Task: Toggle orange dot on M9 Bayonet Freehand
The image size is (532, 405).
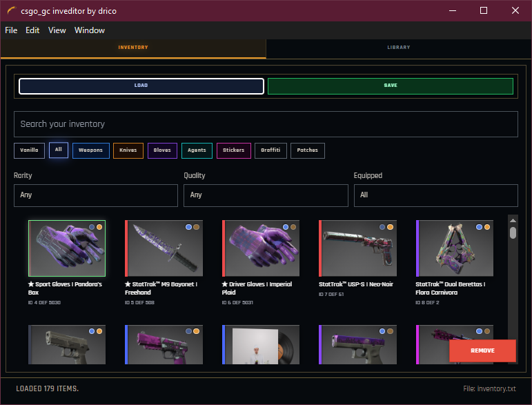Action: click(x=197, y=227)
